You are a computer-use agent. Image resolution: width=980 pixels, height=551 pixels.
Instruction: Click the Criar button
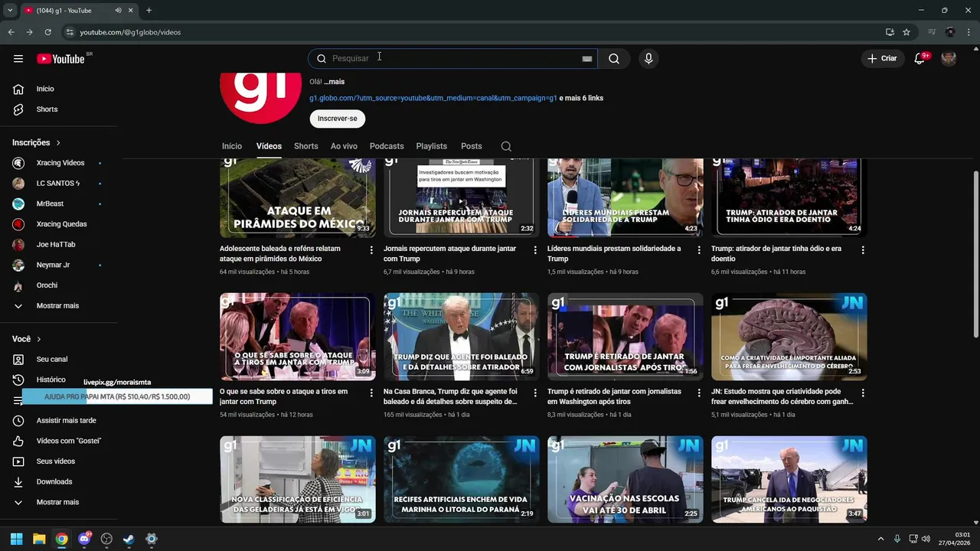click(x=881, y=59)
